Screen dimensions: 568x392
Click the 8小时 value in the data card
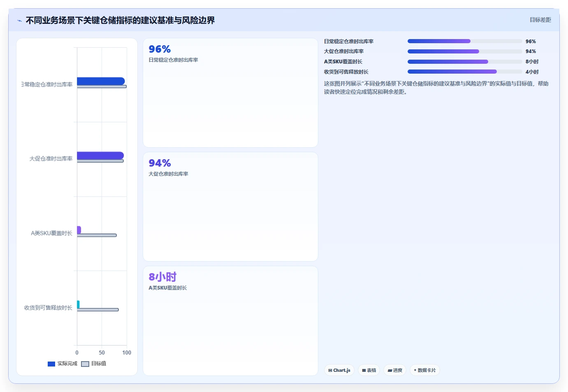[162, 277]
